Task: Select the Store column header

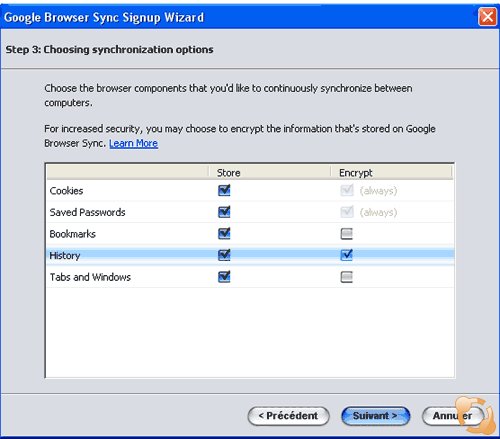Action: (x=270, y=173)
